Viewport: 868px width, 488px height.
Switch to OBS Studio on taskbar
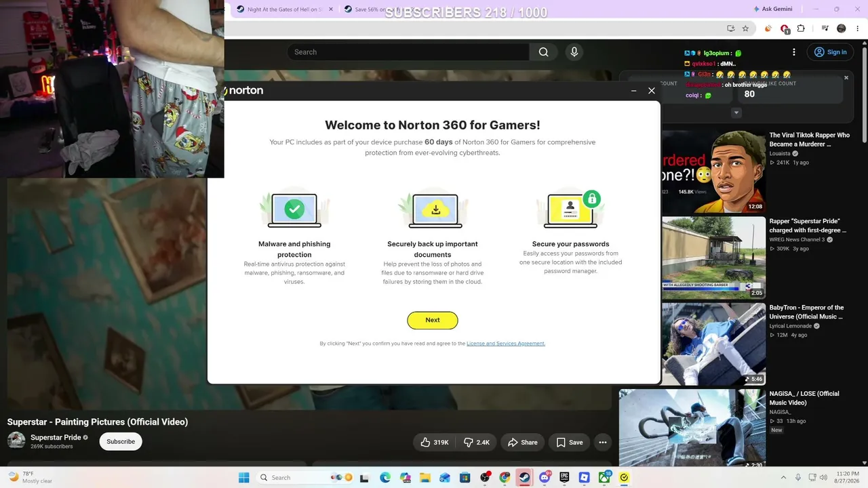click(485, 478)
